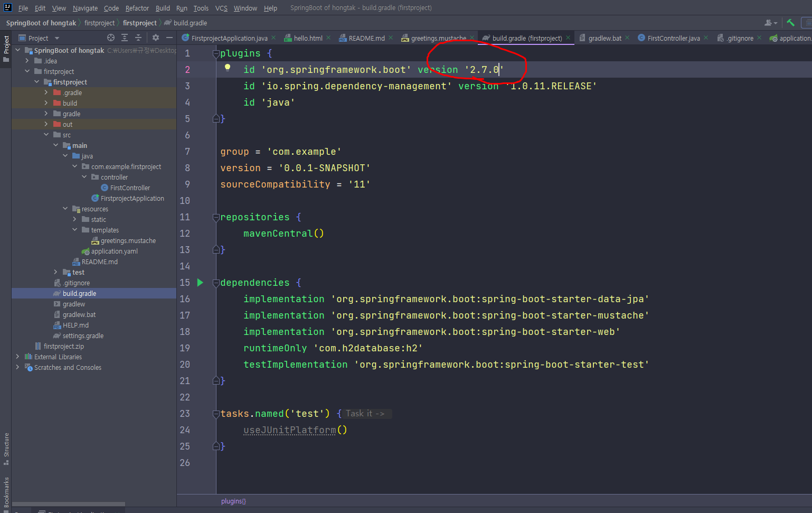Click the green hammer Build Project icon
The height and width of the screenshot is (513, 812).
(x=790, y=23)
